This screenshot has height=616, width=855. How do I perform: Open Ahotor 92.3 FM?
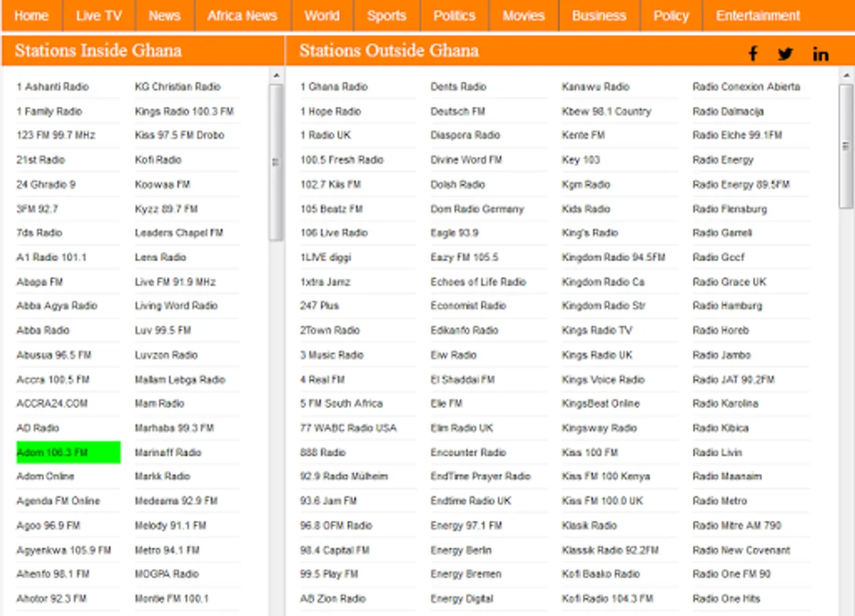pos(51,598)
